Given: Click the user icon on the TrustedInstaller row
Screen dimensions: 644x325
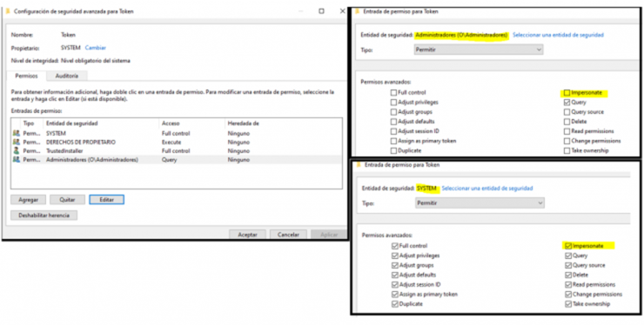Looking at the screenshot, I should click(x=17, y=150).
